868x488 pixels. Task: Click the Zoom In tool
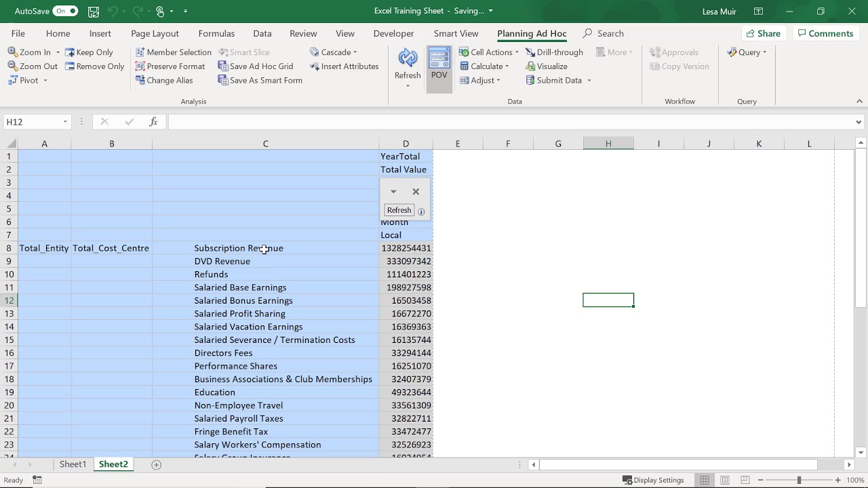[x=29, y=52]
